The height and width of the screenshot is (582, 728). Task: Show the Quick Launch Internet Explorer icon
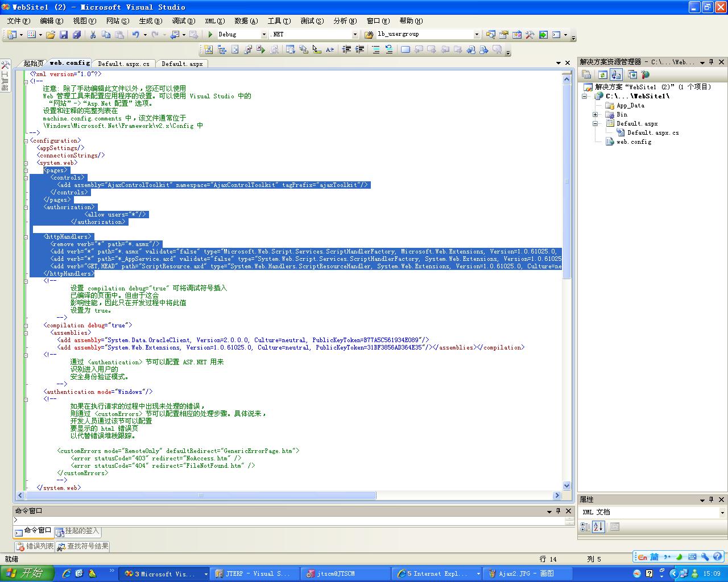click(x=66, y=573)
